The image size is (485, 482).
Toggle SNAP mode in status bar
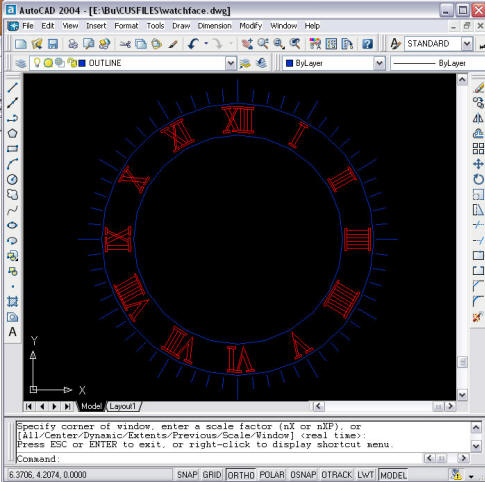click(187, 475)
